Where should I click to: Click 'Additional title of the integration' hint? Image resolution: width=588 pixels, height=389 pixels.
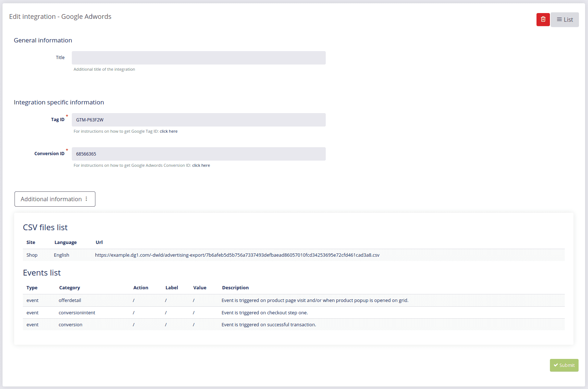104,69
